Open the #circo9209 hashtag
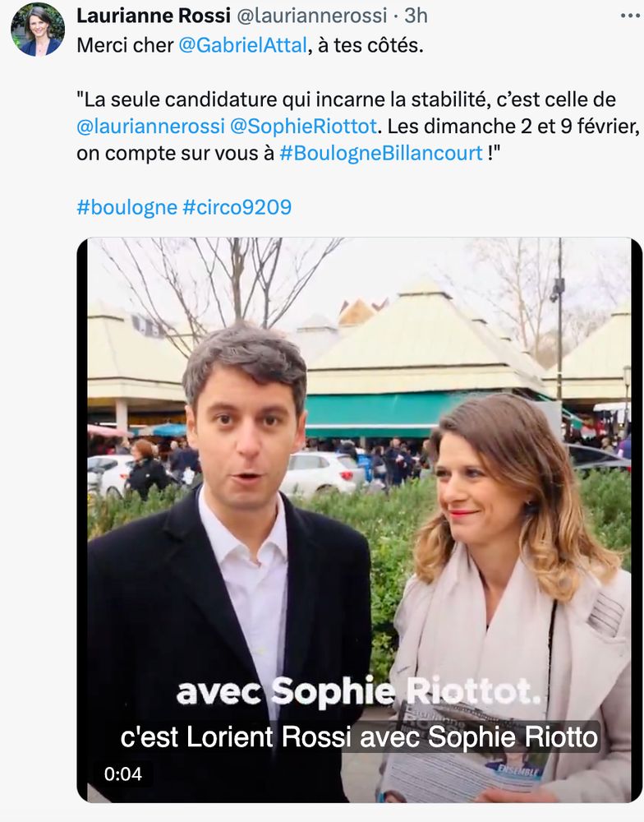Viewport: 644px width, 822px height. (x=237, y=207)
